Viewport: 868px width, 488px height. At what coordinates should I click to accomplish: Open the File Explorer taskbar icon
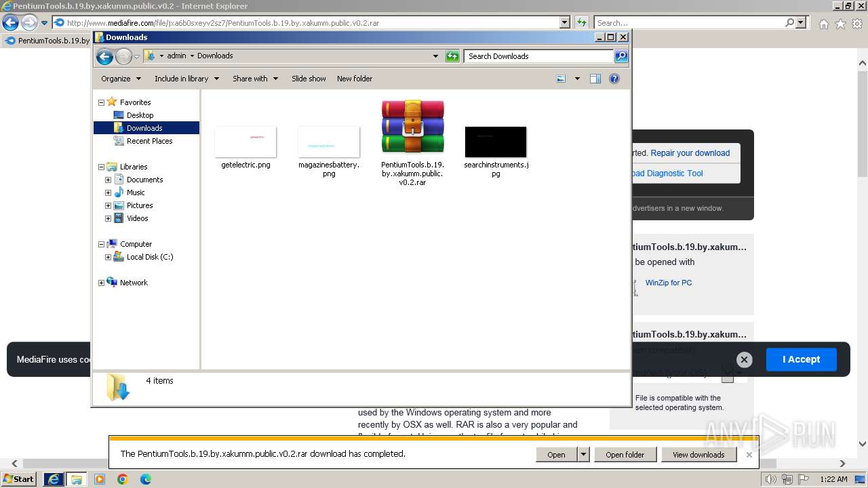point(76,479)
